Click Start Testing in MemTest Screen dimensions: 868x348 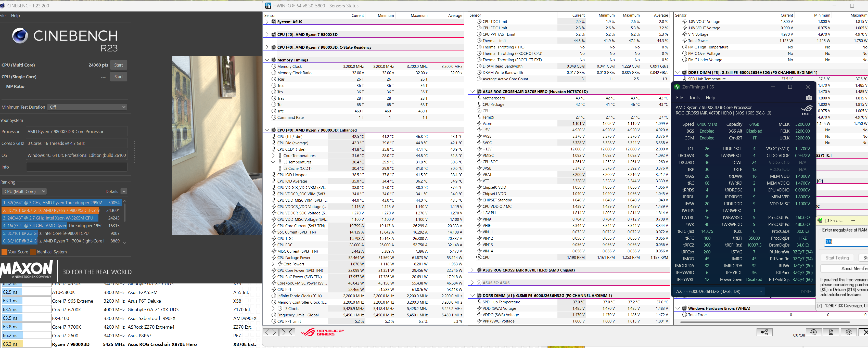[837, 258]
